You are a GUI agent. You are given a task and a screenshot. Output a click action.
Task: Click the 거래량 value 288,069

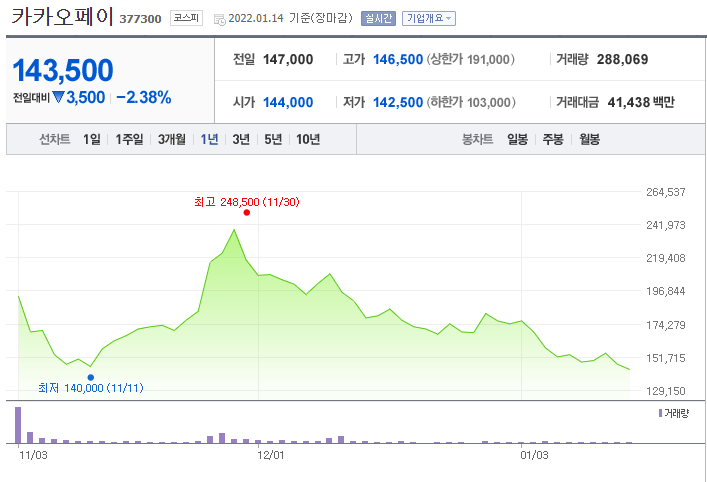coord(623,60)
